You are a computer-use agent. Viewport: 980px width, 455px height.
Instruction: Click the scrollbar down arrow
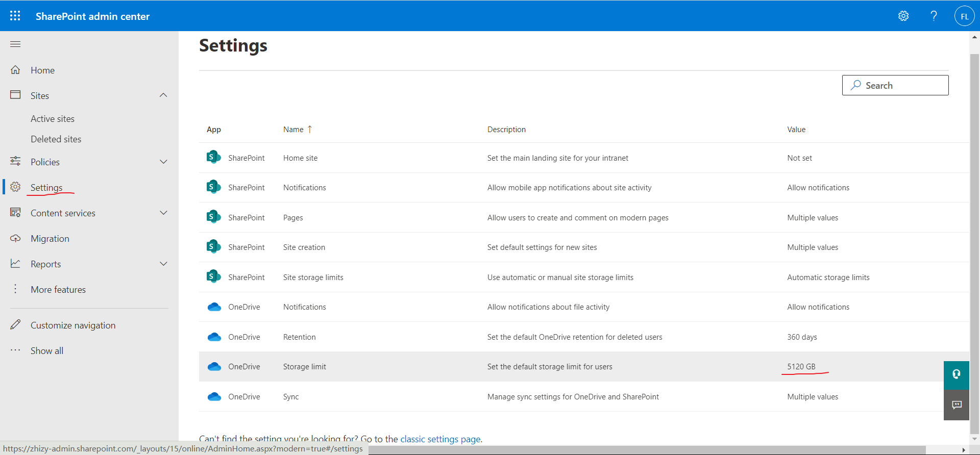[x=974, y=438]
